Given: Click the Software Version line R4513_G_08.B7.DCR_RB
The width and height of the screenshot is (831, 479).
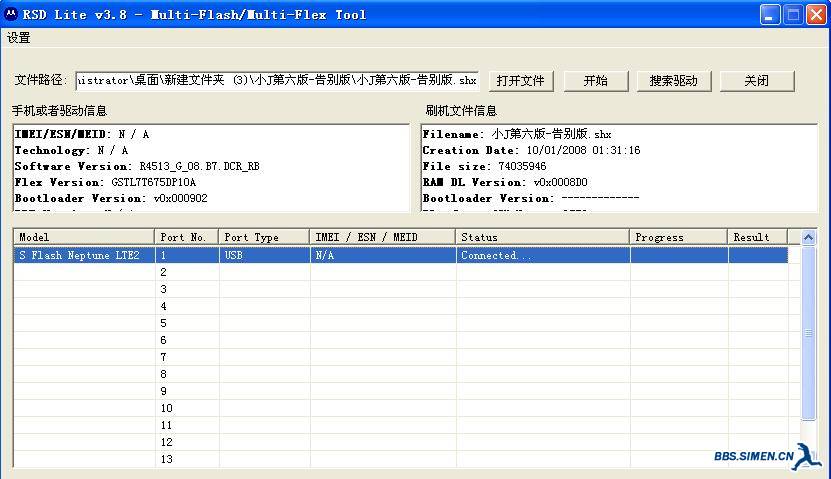Looking at the screenshot, I should click(x=137, y=166).
